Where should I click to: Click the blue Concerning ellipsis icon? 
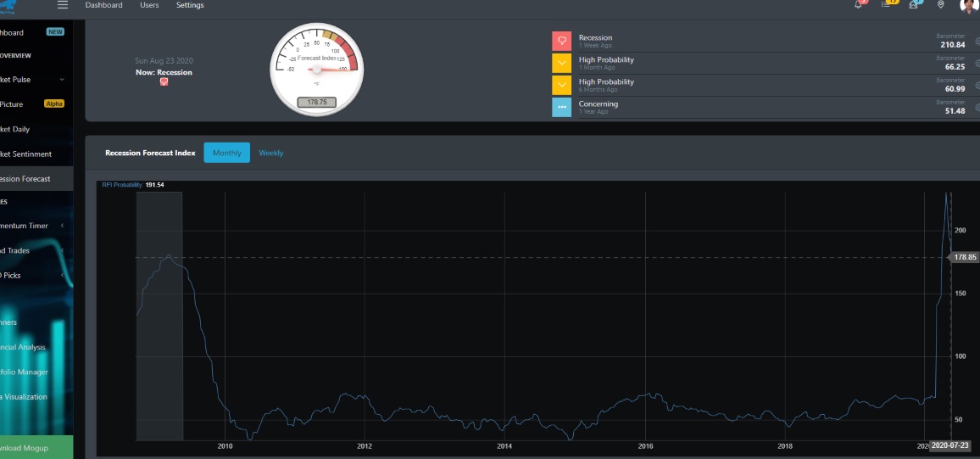click(561, 107)
